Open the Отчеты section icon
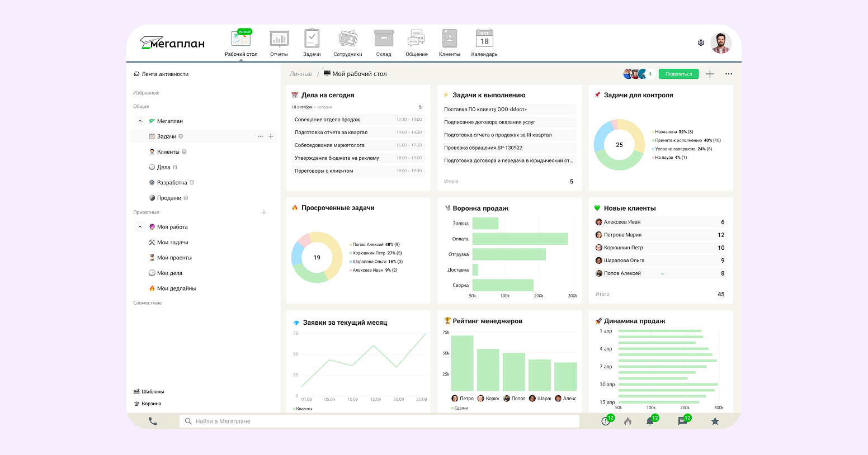Viewport: 868px width, 455px height. pyautogui.click(x=279, y=38)
